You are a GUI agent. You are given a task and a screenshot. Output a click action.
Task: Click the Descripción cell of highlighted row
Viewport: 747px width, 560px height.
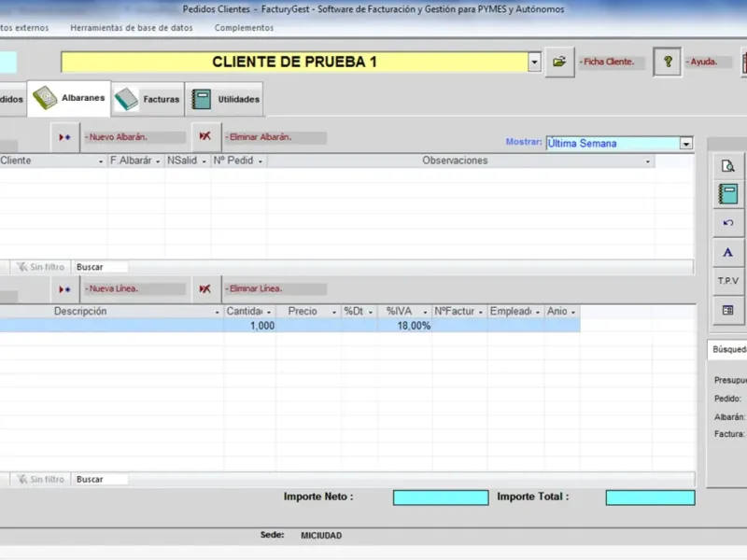111,326
